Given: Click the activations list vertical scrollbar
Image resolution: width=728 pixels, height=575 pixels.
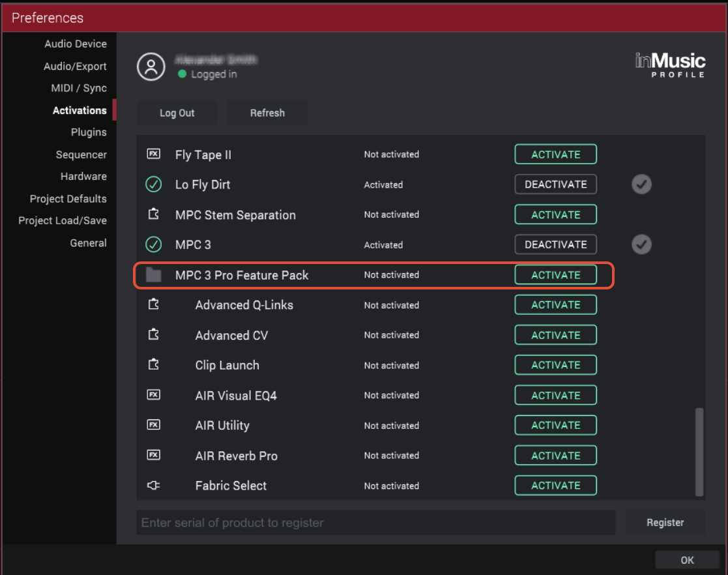Looking at the screenshot, I should click(699, 452).
